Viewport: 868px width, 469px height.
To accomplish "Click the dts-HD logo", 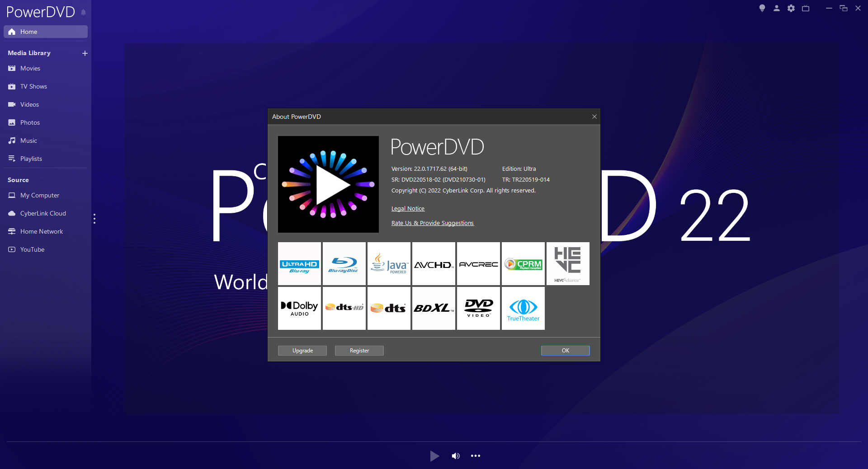I will (344, 309).
